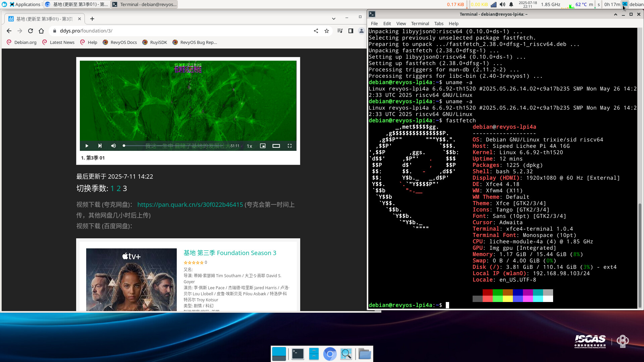
Task: Click the terminal window menu icon
Action: coord(372,14)
